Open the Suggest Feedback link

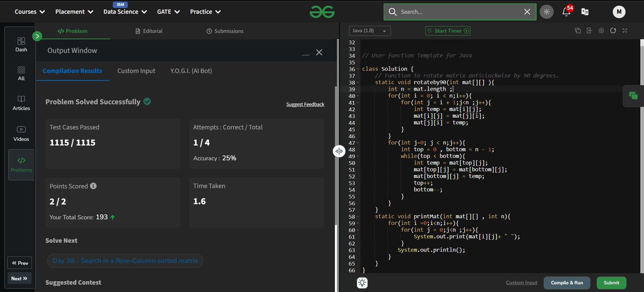pos(305,104)
